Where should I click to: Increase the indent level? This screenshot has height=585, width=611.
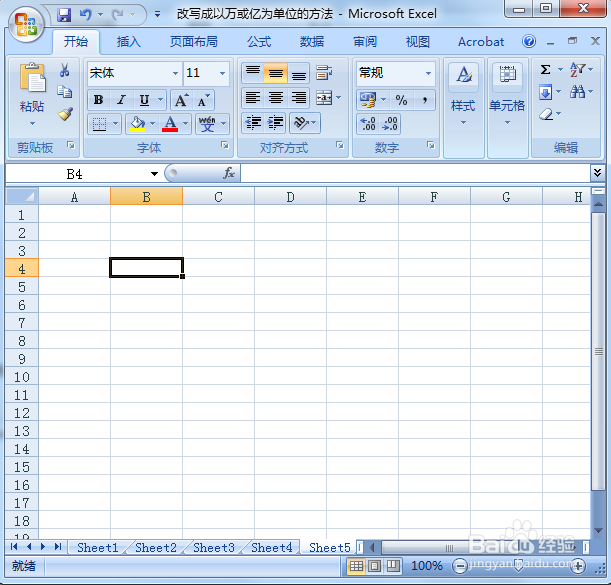275,123
